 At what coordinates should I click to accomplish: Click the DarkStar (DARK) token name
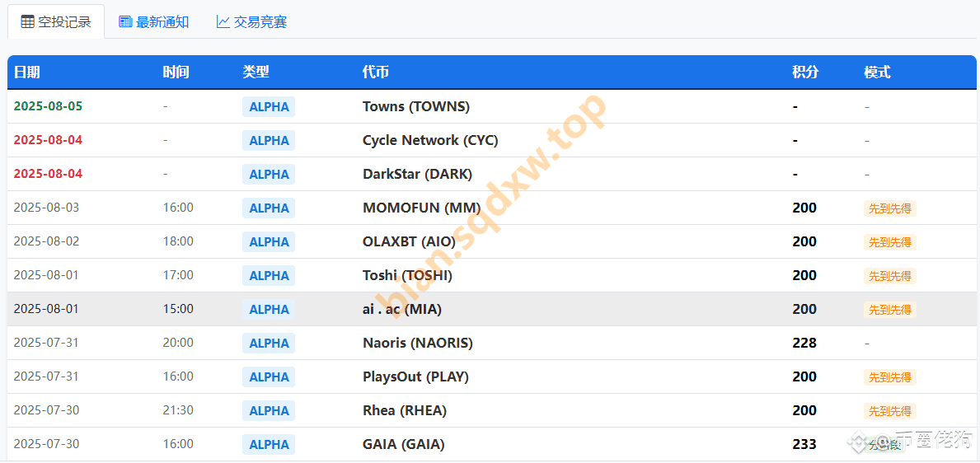click(418, 175)
